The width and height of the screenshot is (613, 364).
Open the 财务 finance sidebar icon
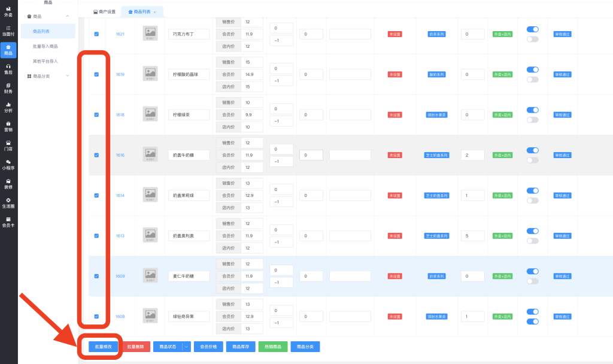click(x=8, y=89)
